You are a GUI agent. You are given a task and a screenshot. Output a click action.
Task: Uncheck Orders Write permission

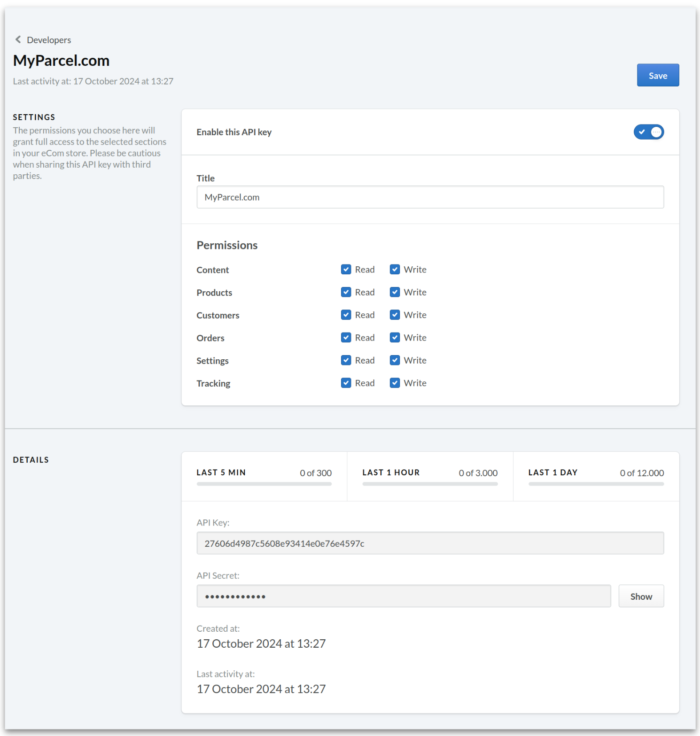(x=395, y=338)
